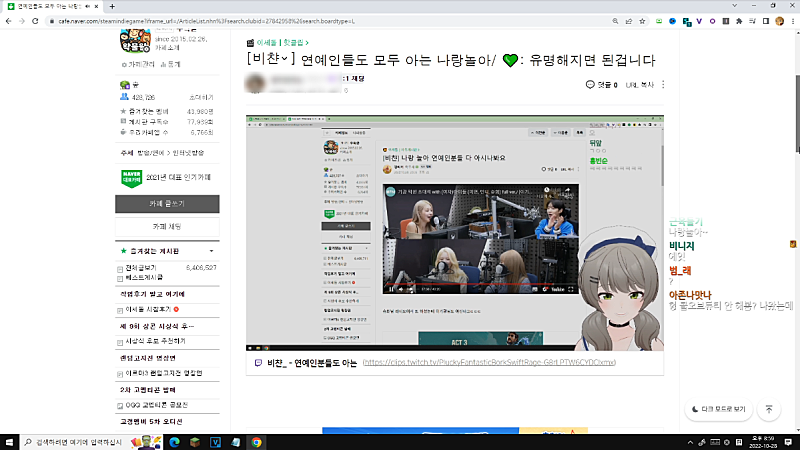Click the embedded clip screenshot thumbnail

pos(455,233)
